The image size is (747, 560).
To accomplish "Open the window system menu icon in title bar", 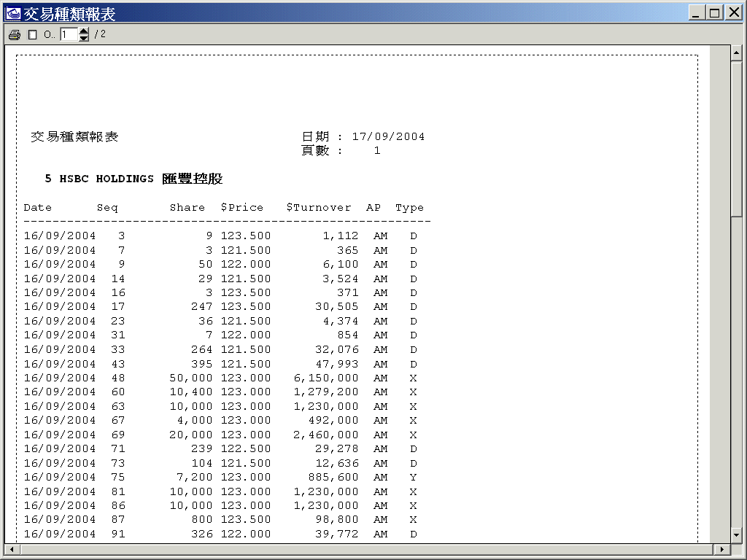I will pyautogui.click(x=13, y=13).
